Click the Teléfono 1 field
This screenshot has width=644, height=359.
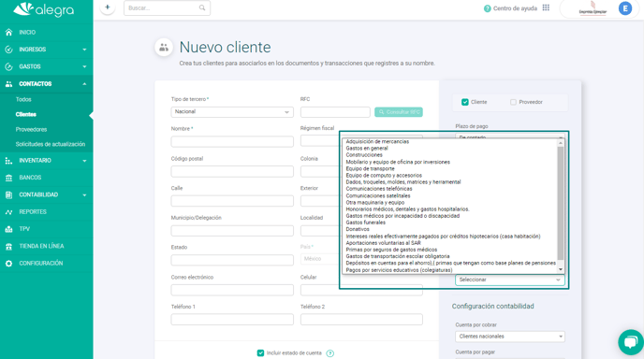click(x=232, y=320)
